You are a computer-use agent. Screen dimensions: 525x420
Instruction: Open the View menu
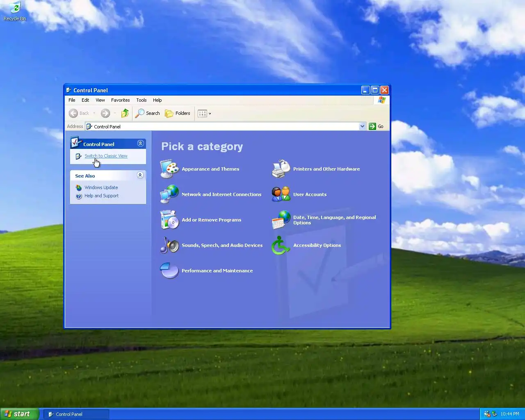pos(100,100)
